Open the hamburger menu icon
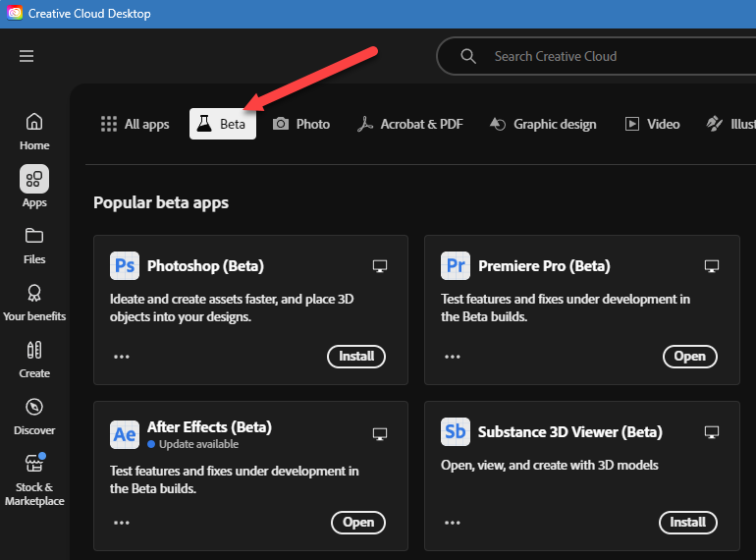The width and height of the screenshot is (756, 560). pyautogui.click(x=27, y=56)
